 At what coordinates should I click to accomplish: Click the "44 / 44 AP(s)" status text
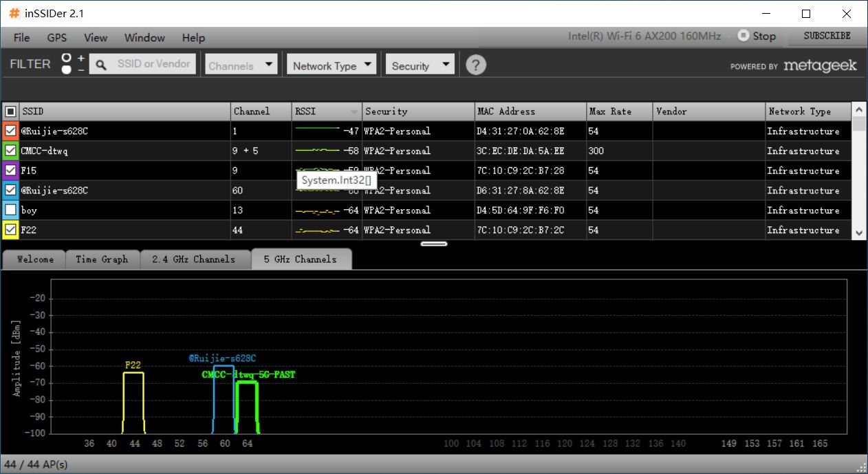(36, 465)
